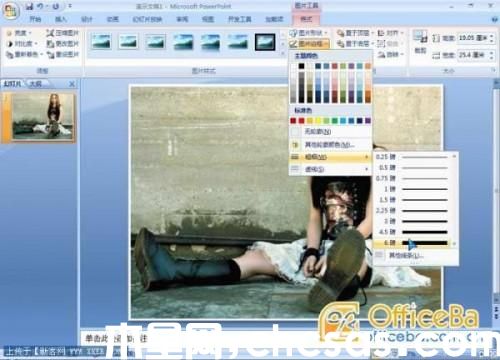Apply the first picture style thumbnail
The height and width of the screenshot is (360, 500).
click(x=101, y=42)
